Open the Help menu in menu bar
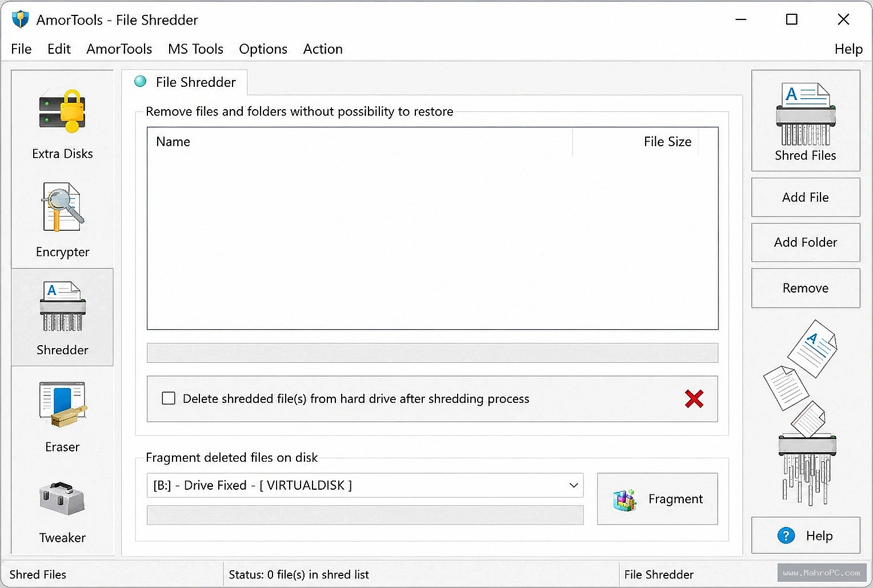The image size is (873, 588). coord(848,49)
